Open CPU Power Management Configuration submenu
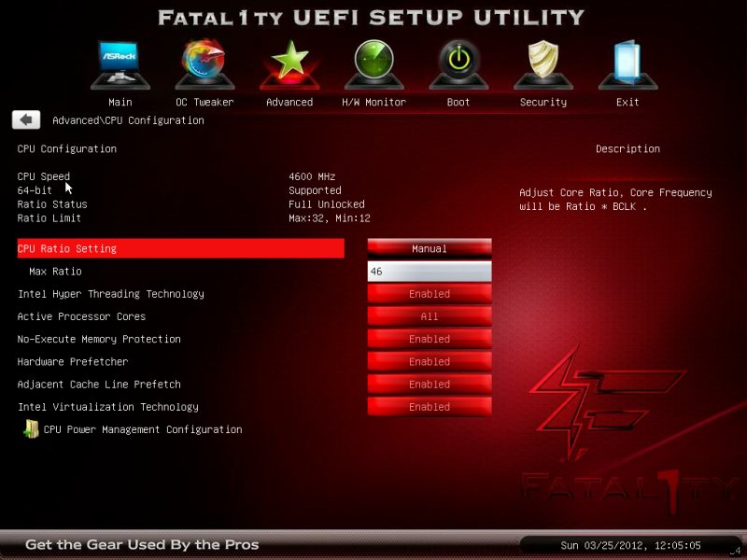Image resolution: width=747 pixels, height=560 pixels. click(143, 429)
